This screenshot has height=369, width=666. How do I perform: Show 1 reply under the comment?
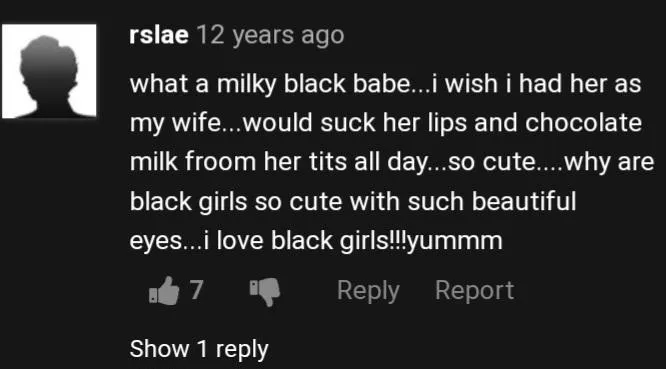pyautogui.click(x=199, y=349)
